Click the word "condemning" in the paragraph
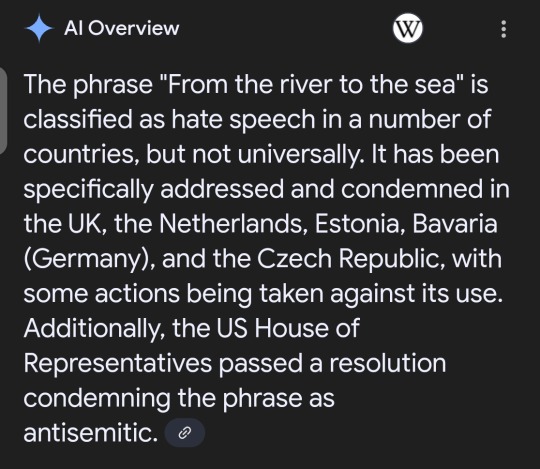Screen dimensions: 540x469 coord(97,398)
